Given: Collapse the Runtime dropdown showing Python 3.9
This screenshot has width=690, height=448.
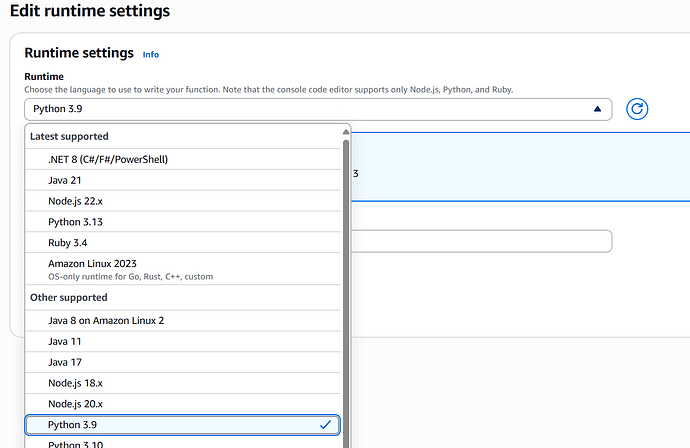Looking at the screenshot, I should click(x=318, y=109).
